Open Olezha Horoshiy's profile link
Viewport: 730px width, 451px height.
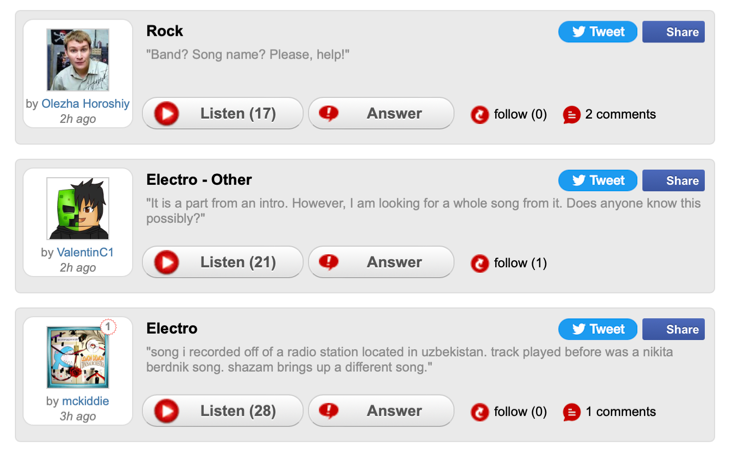(x=85, y=104)
